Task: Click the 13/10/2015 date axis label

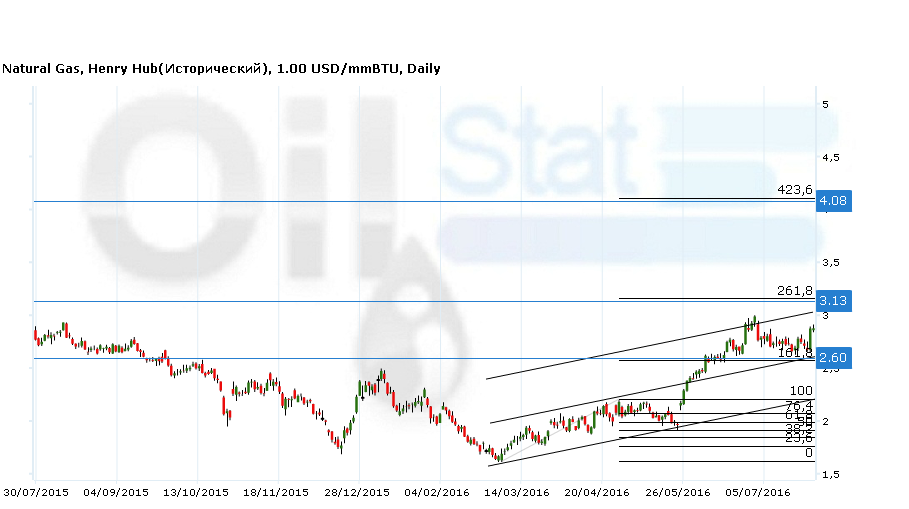Action: pos(195,492)
